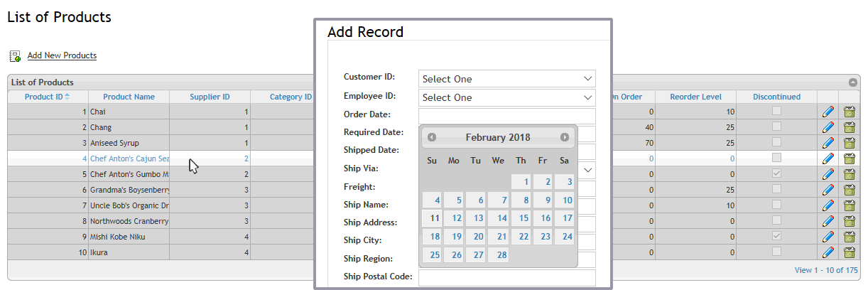Toggle Discontinued checkbox for Chai

tap(777, 111)
